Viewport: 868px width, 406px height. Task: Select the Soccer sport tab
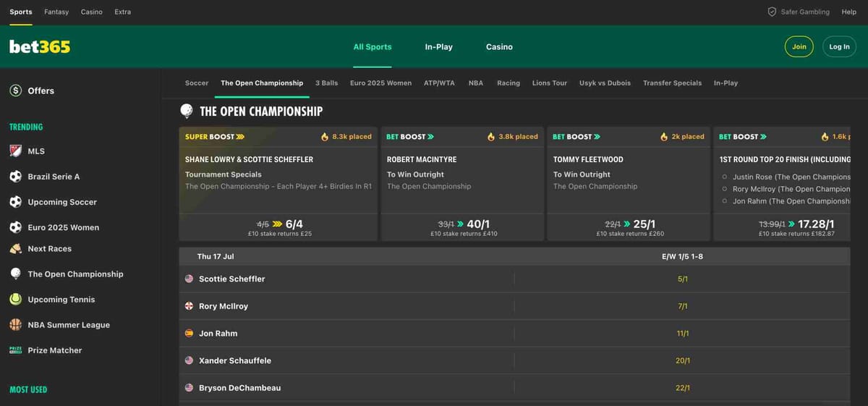click(197, 83)
